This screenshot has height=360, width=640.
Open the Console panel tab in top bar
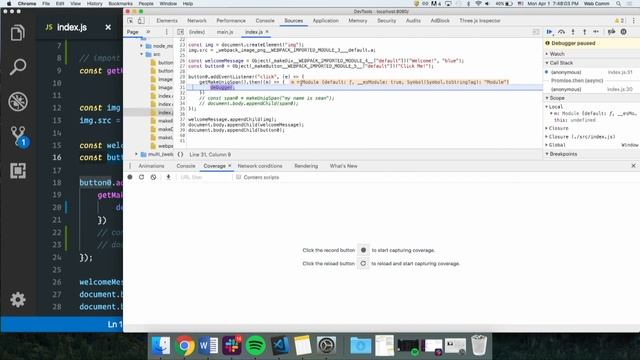(265, 20)
